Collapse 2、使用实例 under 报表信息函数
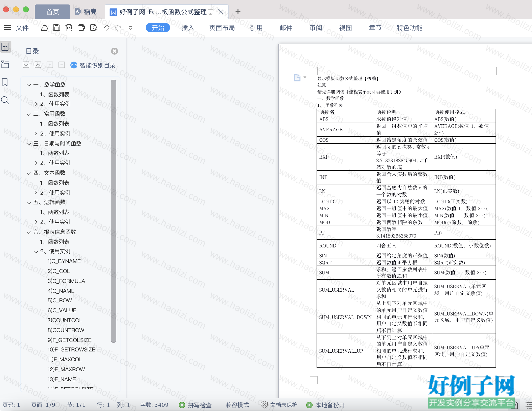This screenshot has height=411, width=532. click(36, 252)
